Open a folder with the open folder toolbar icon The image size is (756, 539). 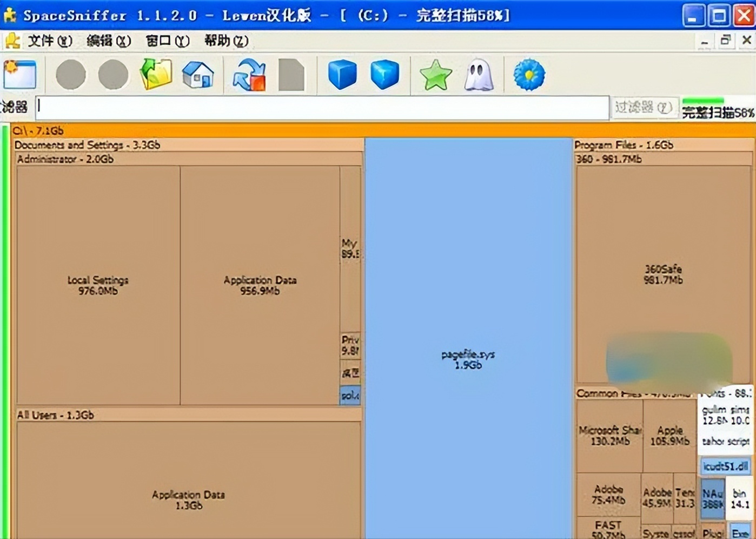155,75
